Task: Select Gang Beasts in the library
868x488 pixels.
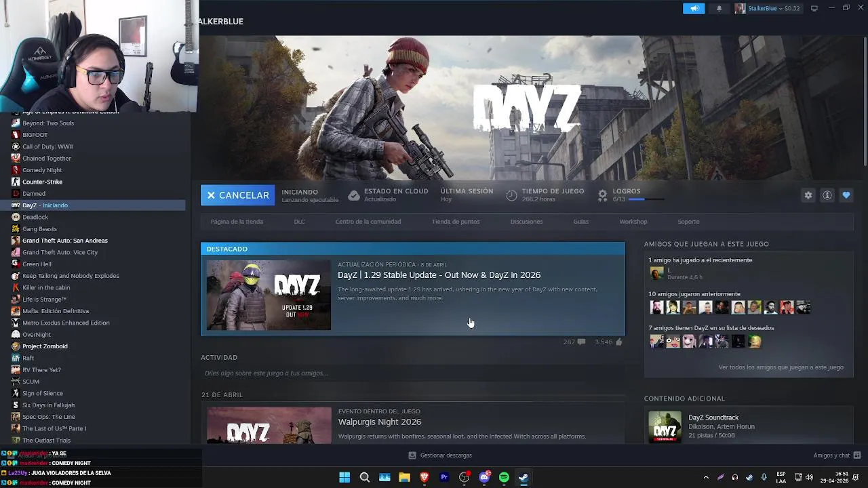Action: click(39, 229)
